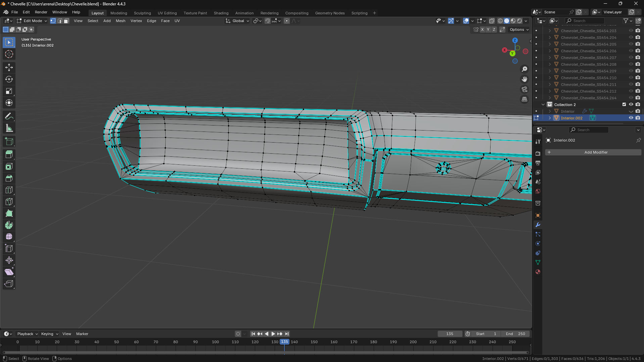
Task: Toggle X-ray display mode
Action: click(x=492, y=21)
